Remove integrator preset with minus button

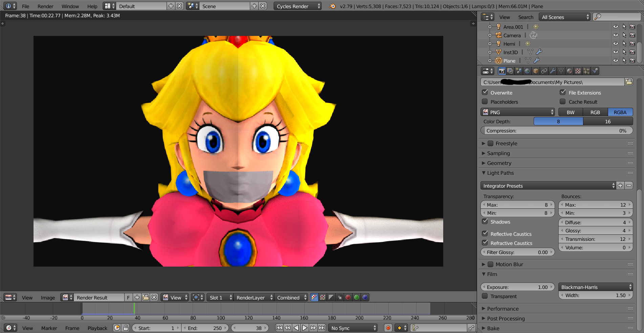tap(629, 186)
